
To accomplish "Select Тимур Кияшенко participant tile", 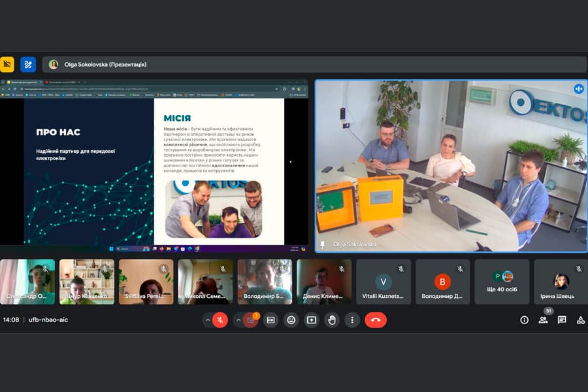I will click(x=87, y=282).
